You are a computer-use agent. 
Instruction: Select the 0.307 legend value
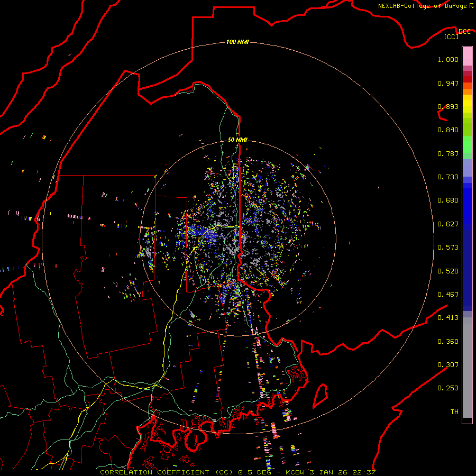448,364
